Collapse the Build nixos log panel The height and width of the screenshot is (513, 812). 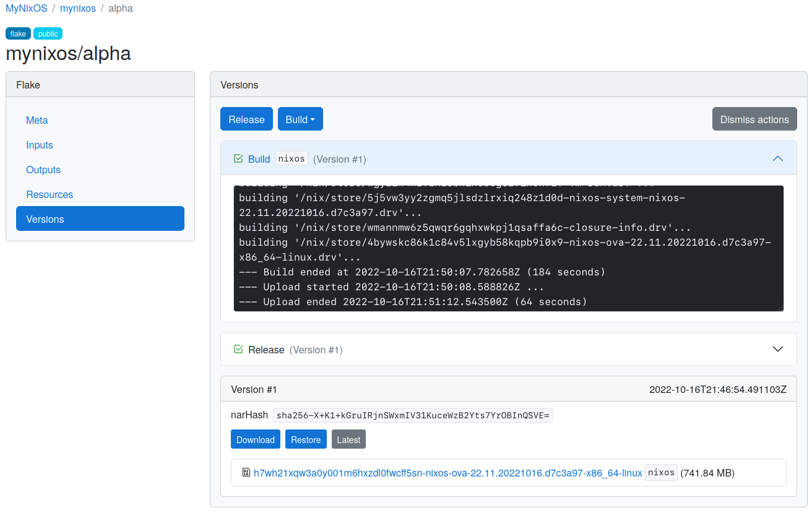778,158
